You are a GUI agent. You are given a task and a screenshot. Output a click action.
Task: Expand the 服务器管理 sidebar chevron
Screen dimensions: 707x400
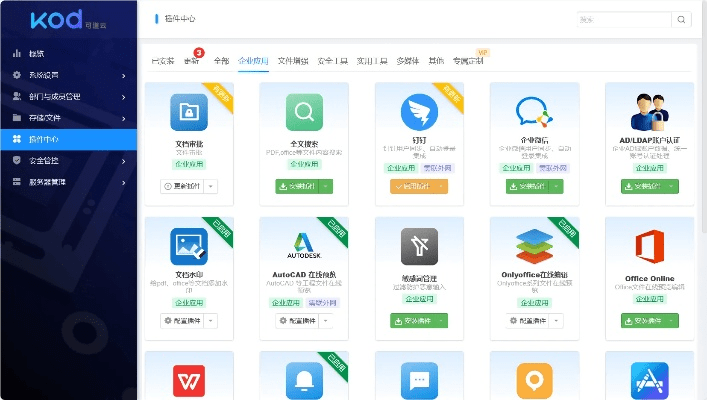click(124, 183)
